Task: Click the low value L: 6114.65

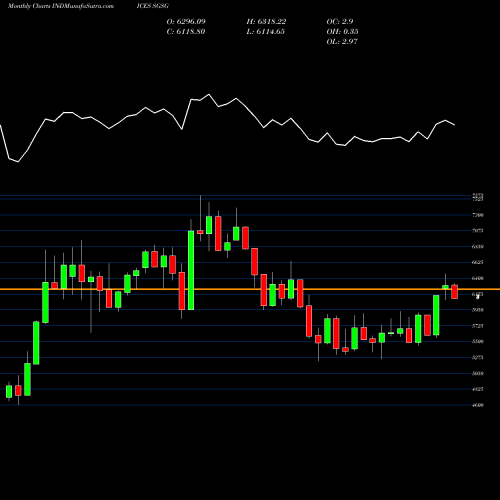Action: pos(266,32)
